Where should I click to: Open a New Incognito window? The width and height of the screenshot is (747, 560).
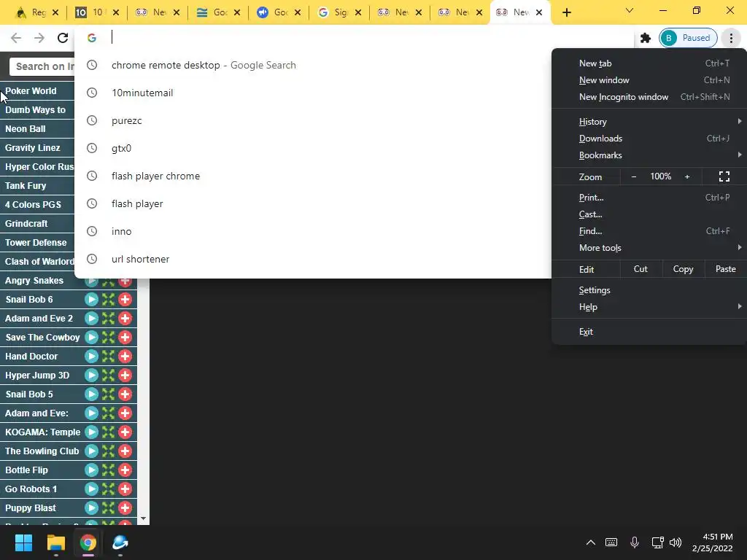click(649, 97)
